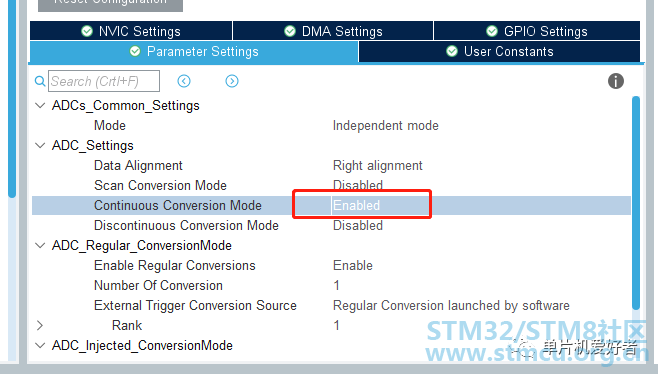Change Enable Regular Conversions value Enable
The height and width of the screenshot is (376, 658).
(x=353, y=265)
